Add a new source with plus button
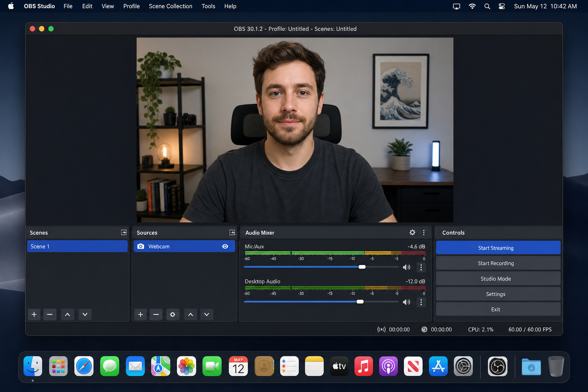Screen dimensions: 588x392 tap(140, 314)
